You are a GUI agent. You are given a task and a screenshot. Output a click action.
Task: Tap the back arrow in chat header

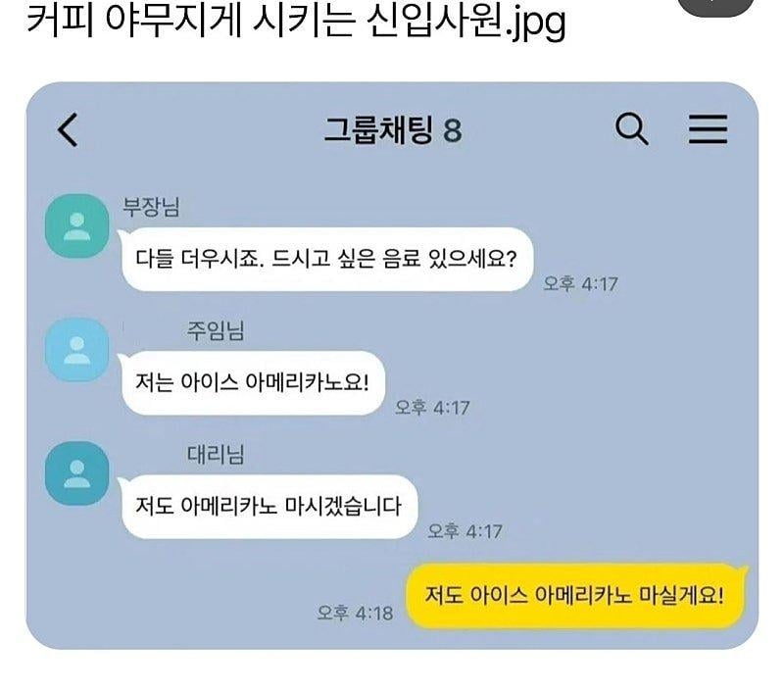point(69,129)
